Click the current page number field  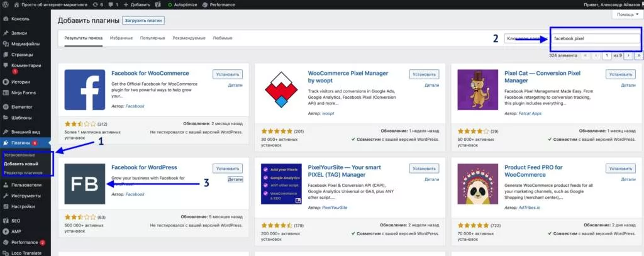607,55
